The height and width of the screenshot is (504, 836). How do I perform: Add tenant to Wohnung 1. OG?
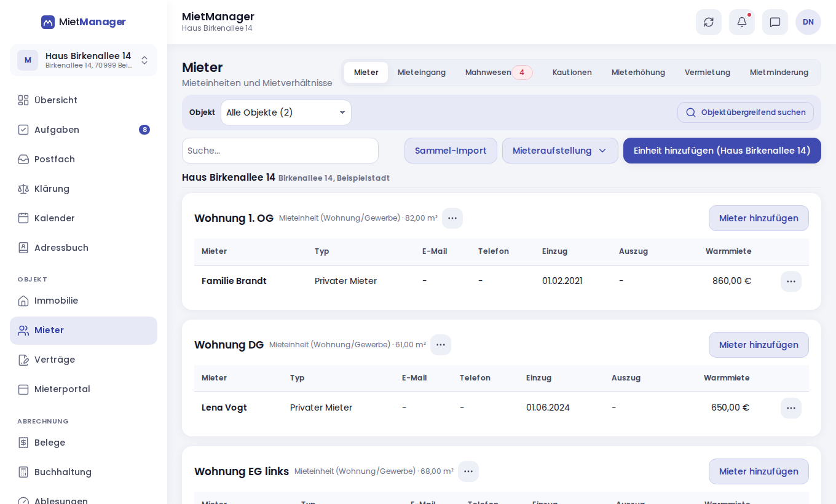(759, 218)
